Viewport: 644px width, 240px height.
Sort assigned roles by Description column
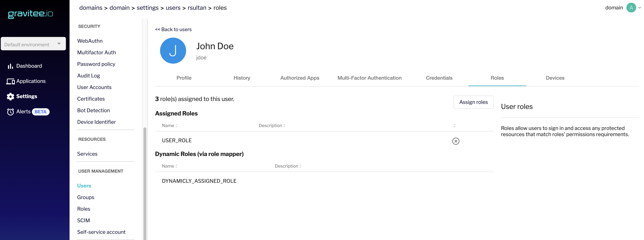272,125
